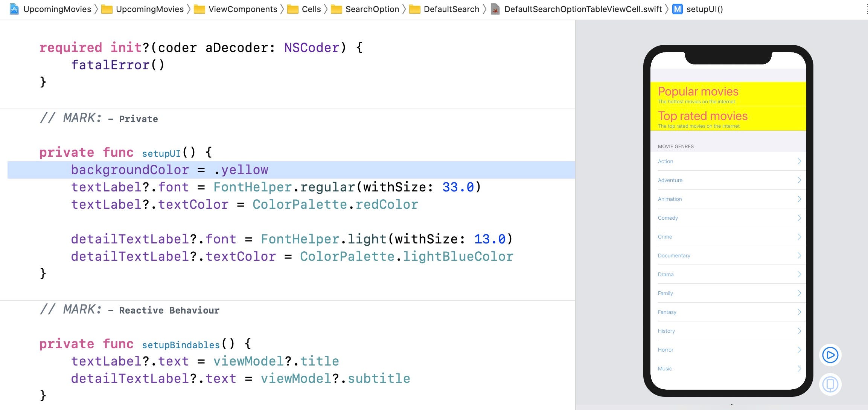Viewport: 868px width, 410px height.
Task: Click the Drama row in the simulated phone
Action: click(x=726, y=274)
